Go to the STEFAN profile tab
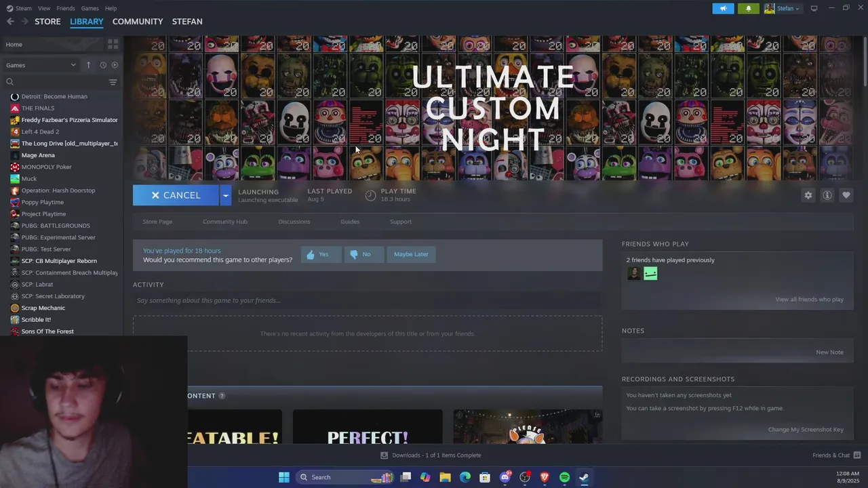 187,22
